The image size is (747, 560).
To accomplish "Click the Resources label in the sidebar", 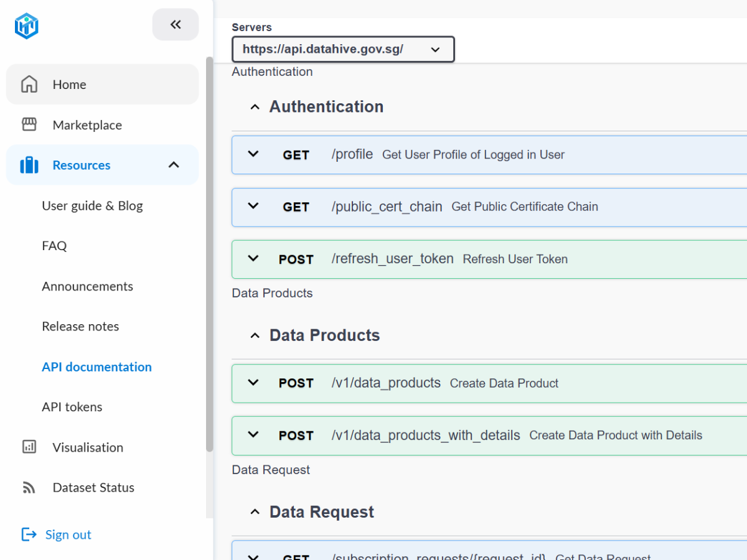I will coord(82,165).
